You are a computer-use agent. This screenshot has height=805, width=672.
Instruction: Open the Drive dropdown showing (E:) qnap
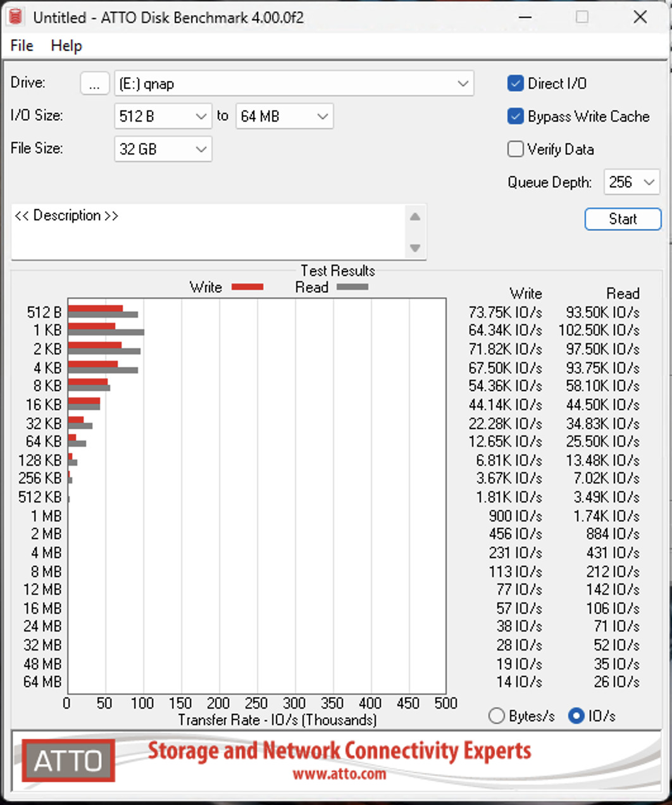(x=294, y=84)
